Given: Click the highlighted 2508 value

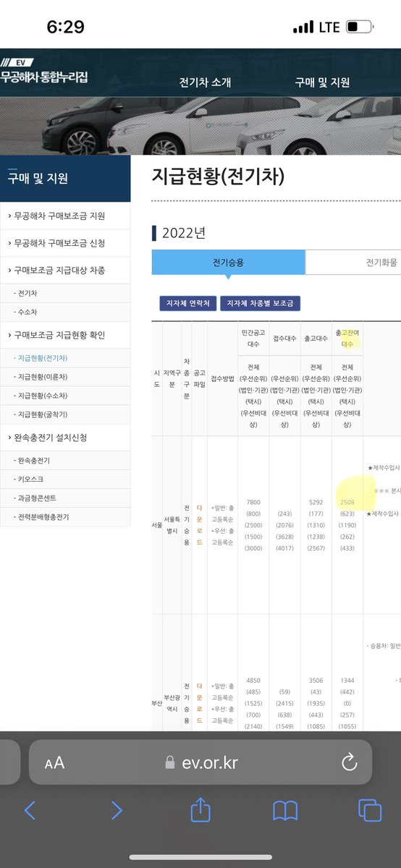Looking at the screenshot, I should (x=348, y=502).
